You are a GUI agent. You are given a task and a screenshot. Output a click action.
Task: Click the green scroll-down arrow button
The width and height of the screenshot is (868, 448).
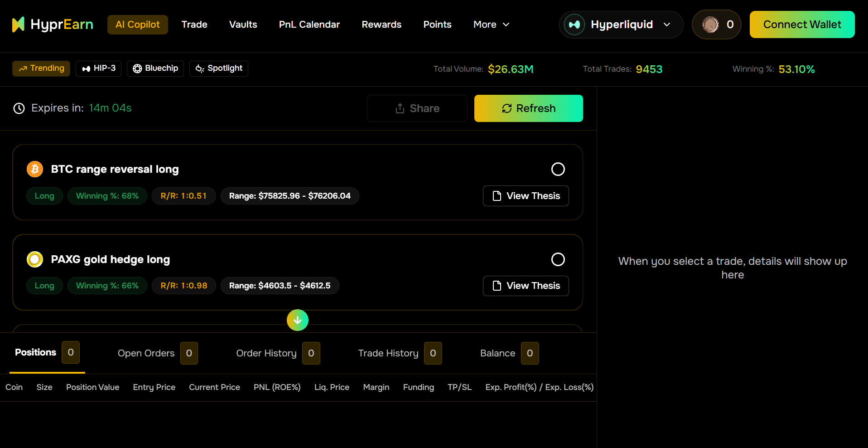[298, 320]
